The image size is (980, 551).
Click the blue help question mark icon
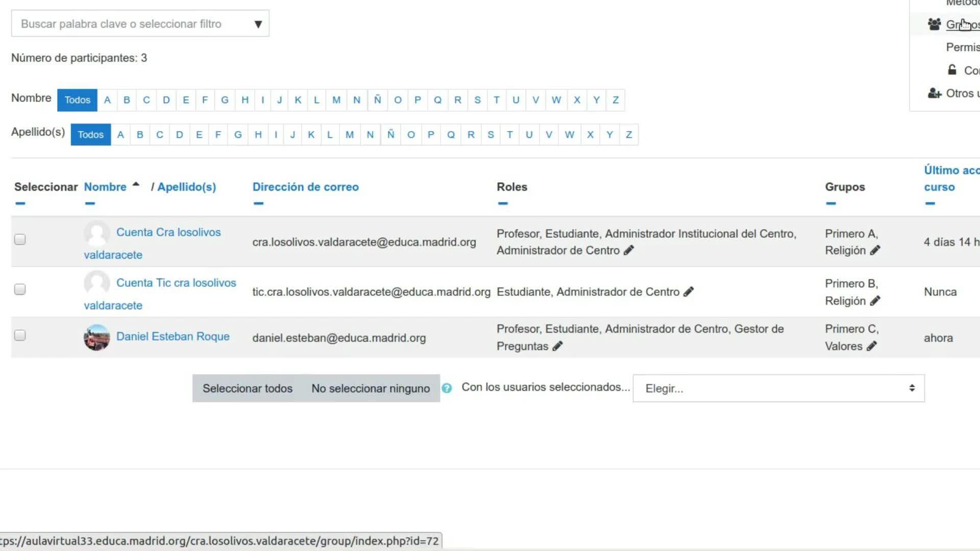coord(447,388)
